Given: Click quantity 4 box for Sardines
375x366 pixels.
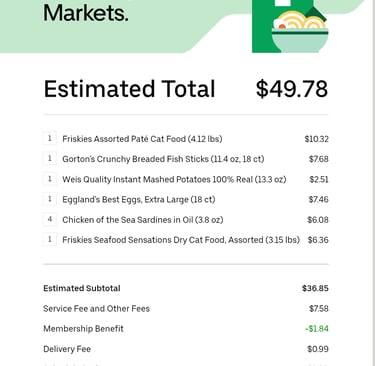Looking at the screenshot, I should (50, 220).
